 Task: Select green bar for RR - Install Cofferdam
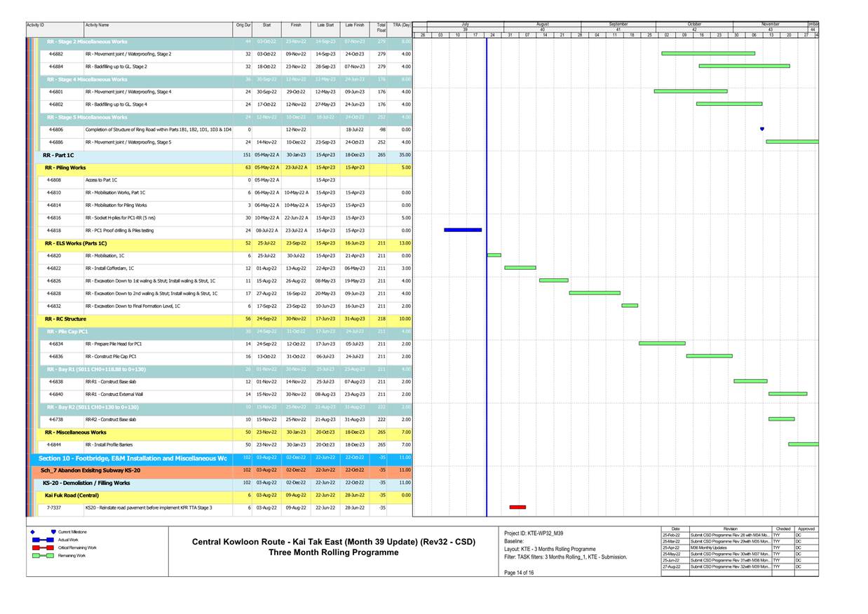(x=519, y=267)
